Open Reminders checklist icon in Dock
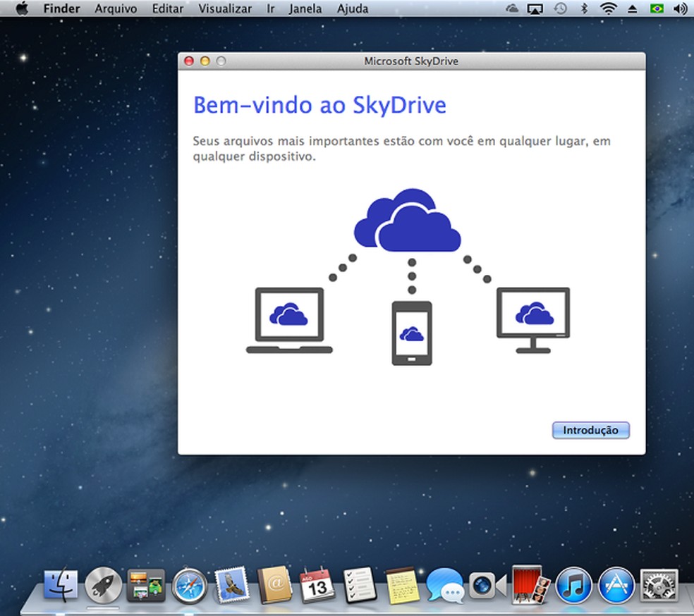 360,585
